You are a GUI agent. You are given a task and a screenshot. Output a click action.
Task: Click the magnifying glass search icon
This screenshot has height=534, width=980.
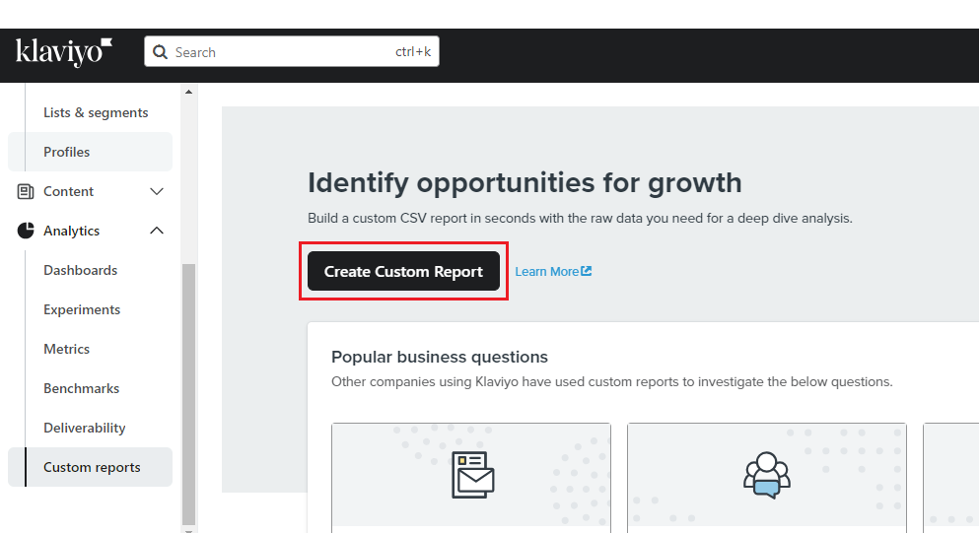pyautogui.click(x=160, y=52)
